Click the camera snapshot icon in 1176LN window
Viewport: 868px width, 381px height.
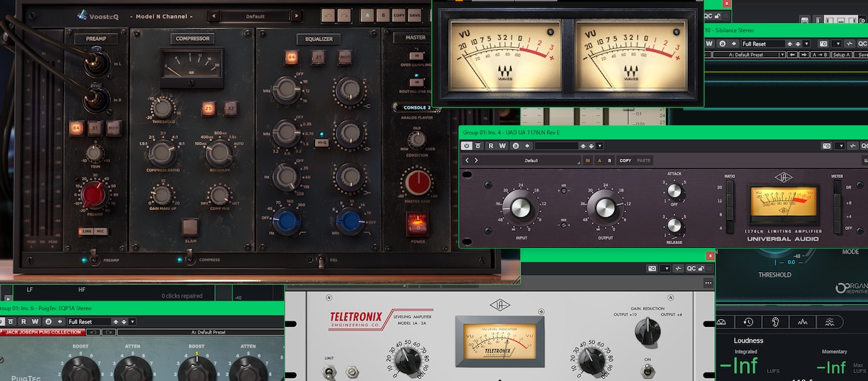(x=827, y=145)
